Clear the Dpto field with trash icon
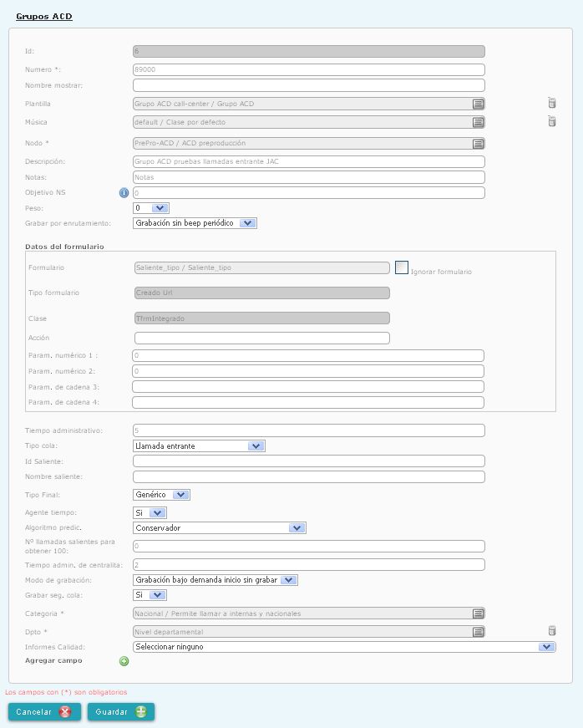Image resolution: width=583 pixels, height=728 pixels. point(552,630)
